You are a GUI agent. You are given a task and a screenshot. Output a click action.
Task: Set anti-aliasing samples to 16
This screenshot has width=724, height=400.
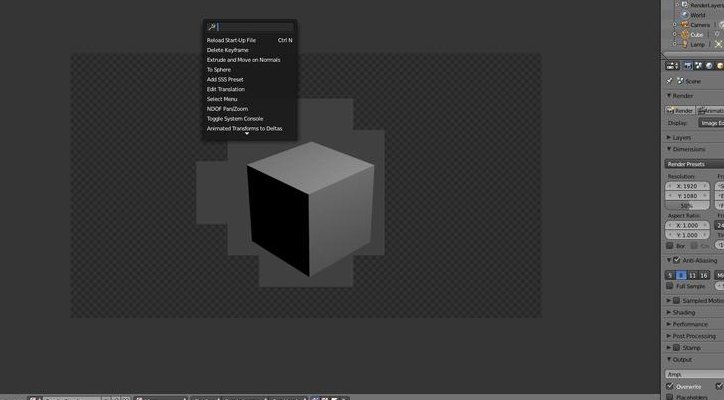tap(704, 275)
